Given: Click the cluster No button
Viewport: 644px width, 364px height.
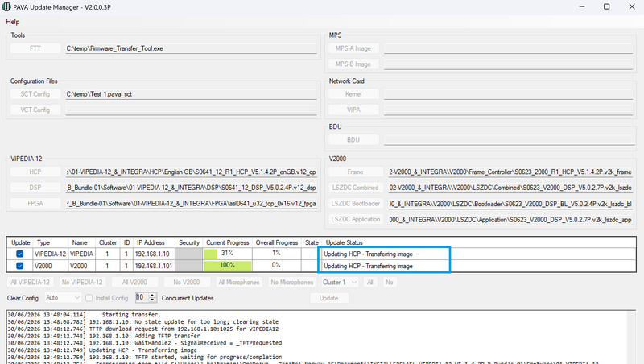Looking at the screenshot, I should [x=390, y=282].
